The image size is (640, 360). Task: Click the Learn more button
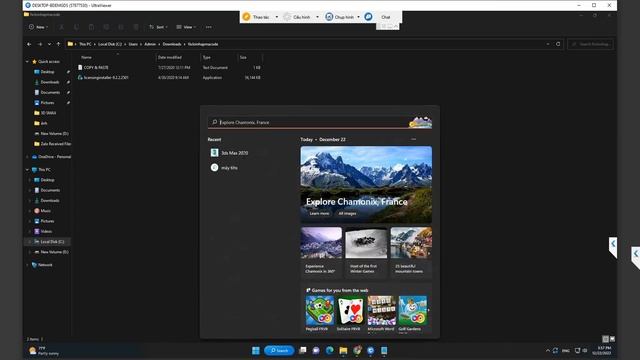click(x=319, y=213)
